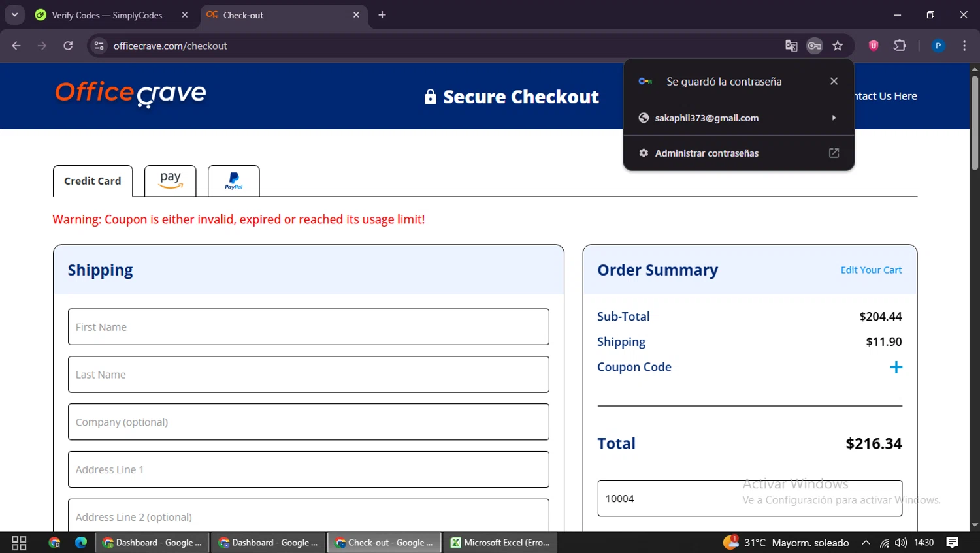The height and width of the screenshot is (553, 980).
Task: Expand the Coupon Code plus icon
Action: [896, 368]
